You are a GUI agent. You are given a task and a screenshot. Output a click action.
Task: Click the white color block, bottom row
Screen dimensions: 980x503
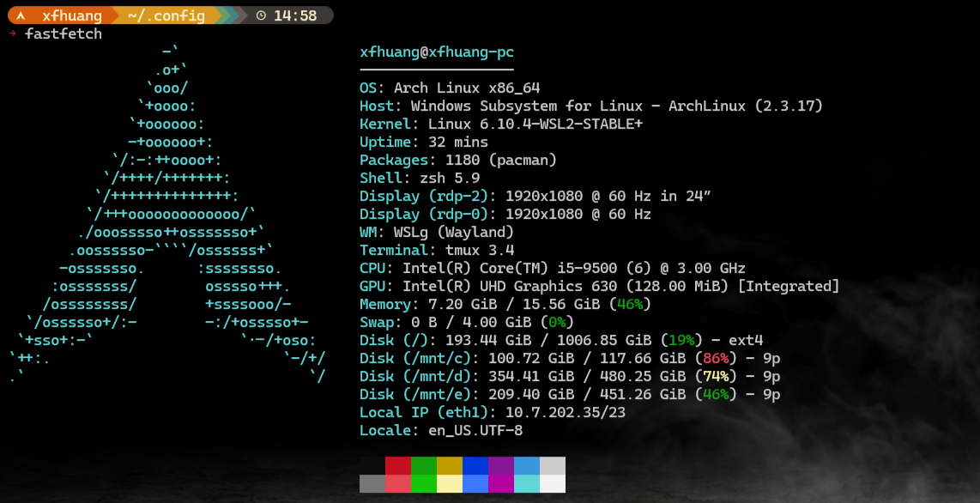[553, 483]
